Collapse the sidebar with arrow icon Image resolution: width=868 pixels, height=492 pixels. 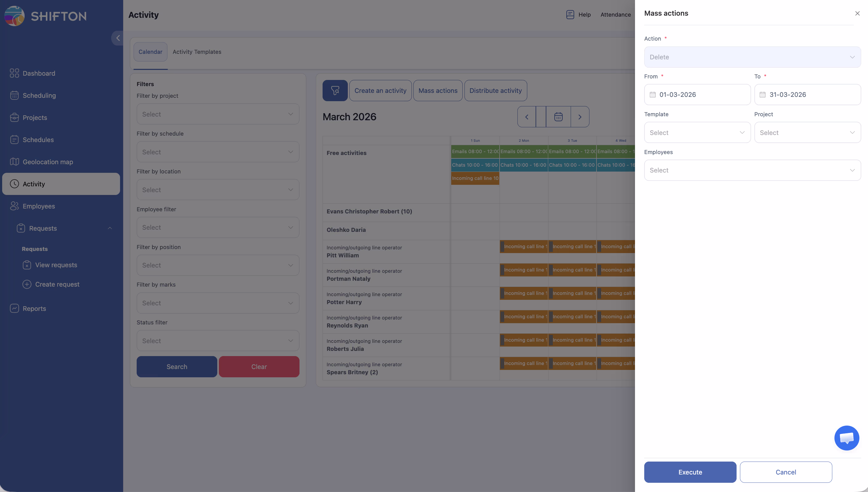tap(118, 38)
